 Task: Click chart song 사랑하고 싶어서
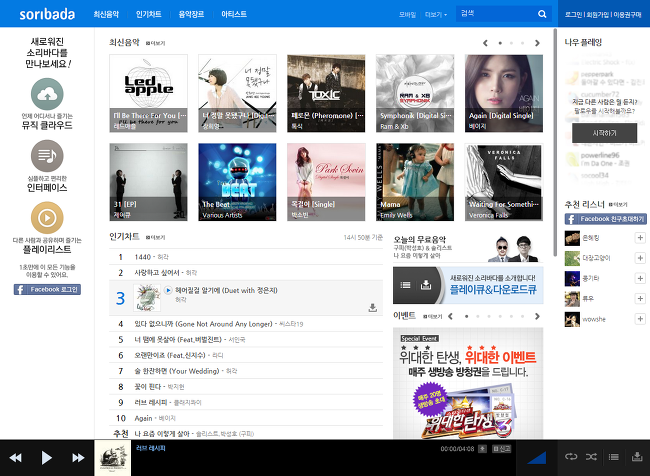pos(157,273)
